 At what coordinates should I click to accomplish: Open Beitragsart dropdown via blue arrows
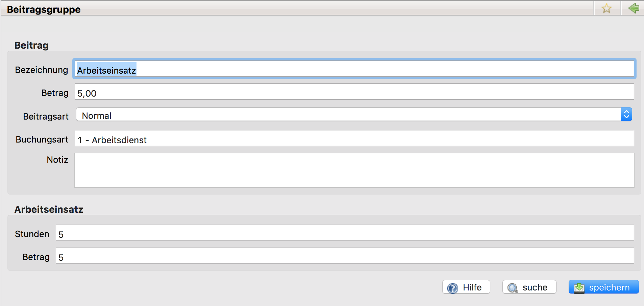(x=626, y=114)
